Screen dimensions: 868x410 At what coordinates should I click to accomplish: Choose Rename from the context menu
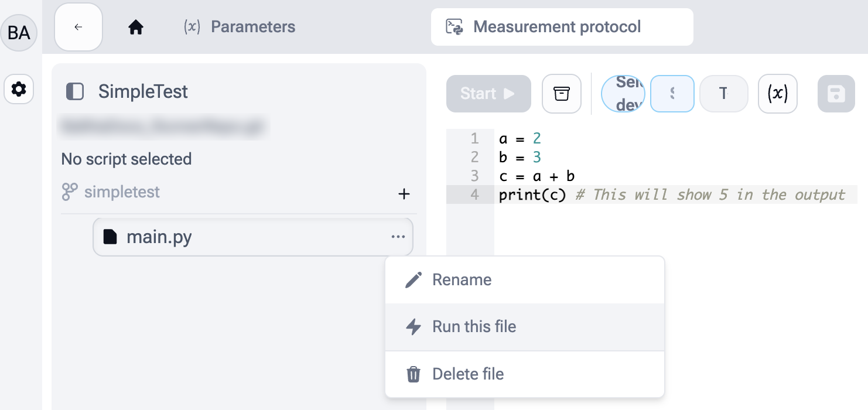tap(462, 280)
